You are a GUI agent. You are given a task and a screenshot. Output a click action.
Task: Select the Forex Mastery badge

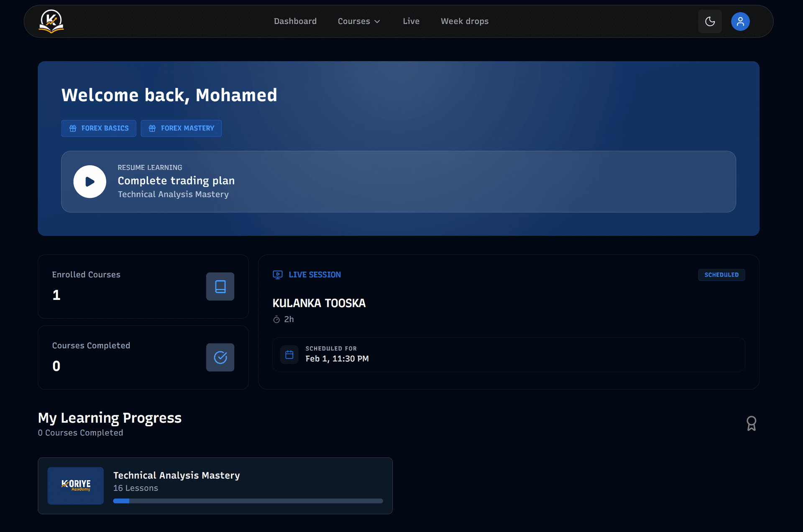181,128
